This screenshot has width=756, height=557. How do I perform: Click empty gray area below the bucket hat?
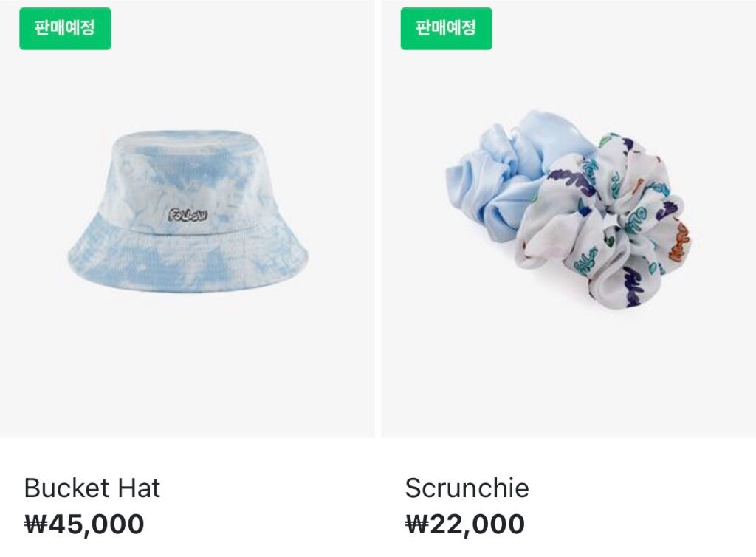(x=188, y=366)
